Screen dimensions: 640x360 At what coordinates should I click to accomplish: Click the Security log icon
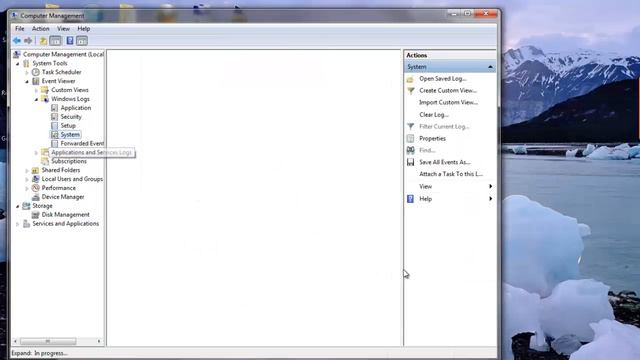pyautogui.click(x=54, y=117)
